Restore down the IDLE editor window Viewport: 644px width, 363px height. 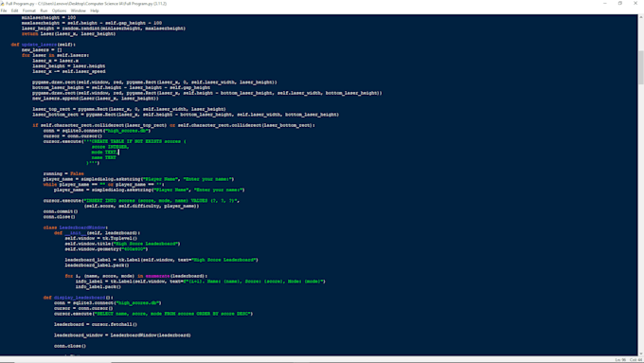(x=619, y=3)
